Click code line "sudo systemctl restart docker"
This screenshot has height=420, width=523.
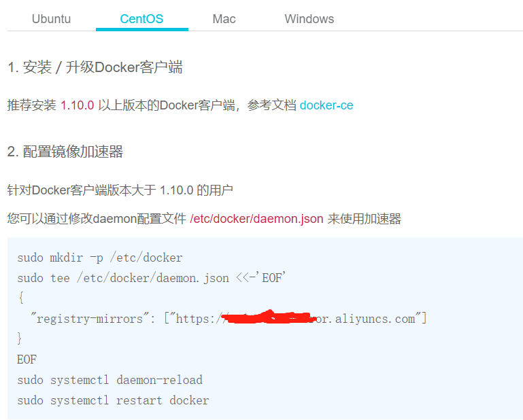tap(113, 400)
